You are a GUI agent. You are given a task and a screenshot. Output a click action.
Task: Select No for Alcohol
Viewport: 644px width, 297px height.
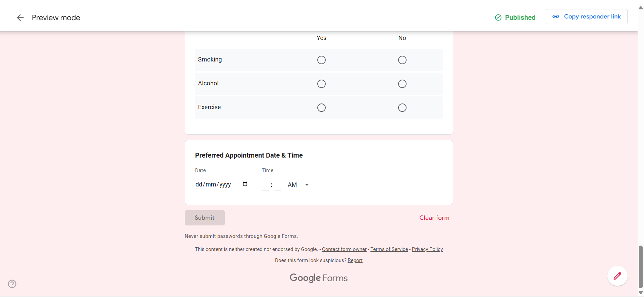(402, 84)
